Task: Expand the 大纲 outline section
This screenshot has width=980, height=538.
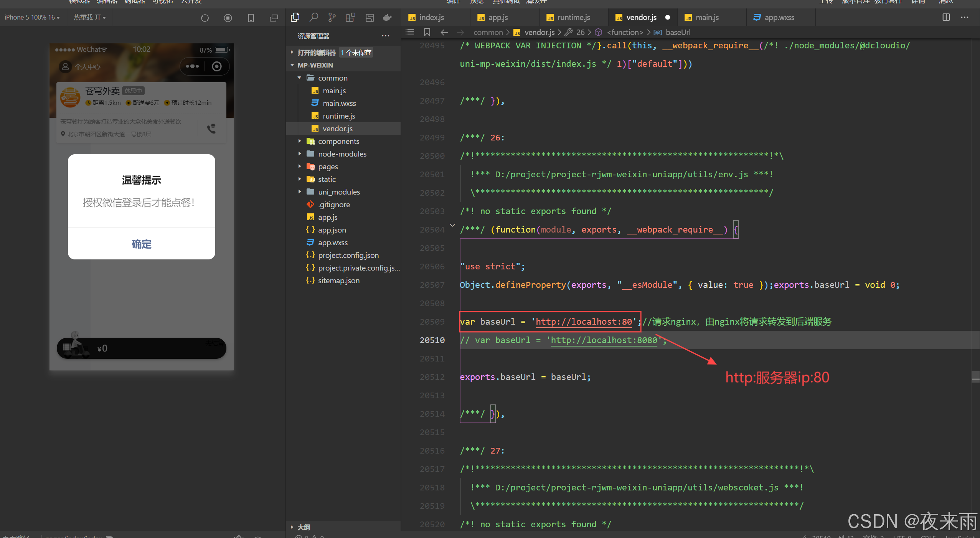Action: (x=303, y=527)
